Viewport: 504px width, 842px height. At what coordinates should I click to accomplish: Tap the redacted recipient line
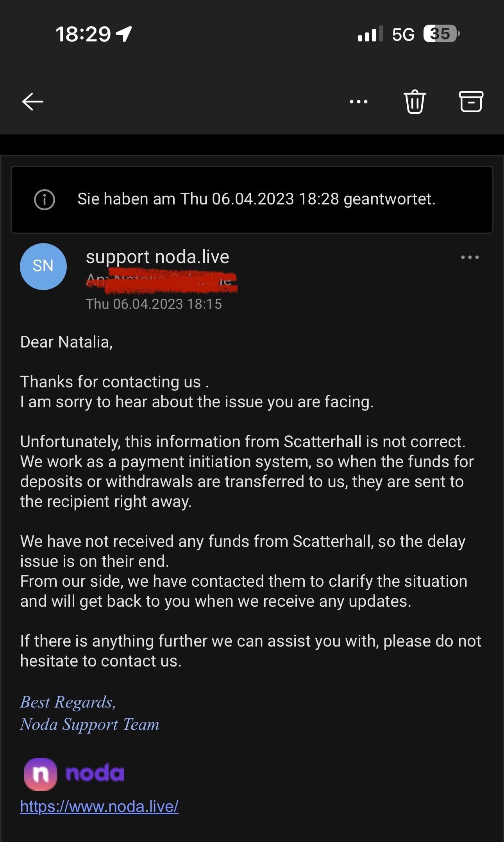162,280
